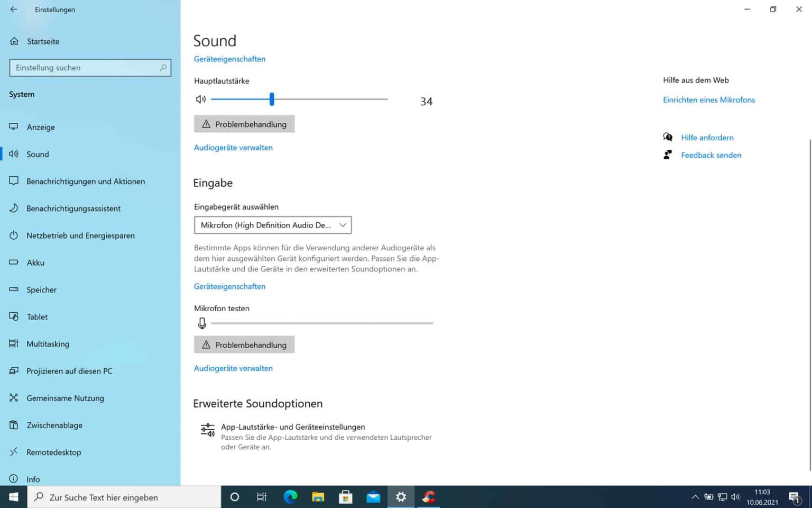This screenshot has height=508, width=812.
Task: Open Netzbetrieb und Energiesparen settings
Action: pos(13,235)
